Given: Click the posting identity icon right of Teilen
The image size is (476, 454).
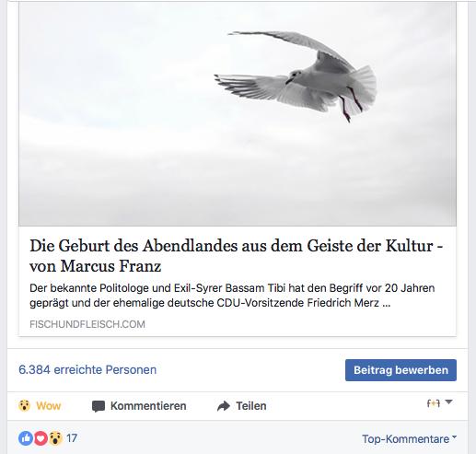Looking at the screenshot, I should (x=434, y=403).
